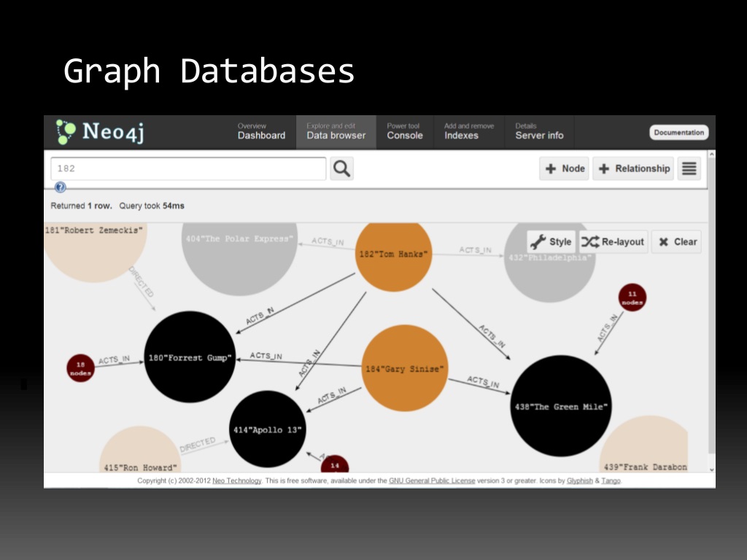Click the "Query took 54ms" text
This screenshot has width=747, height=560.
point(152,206)
